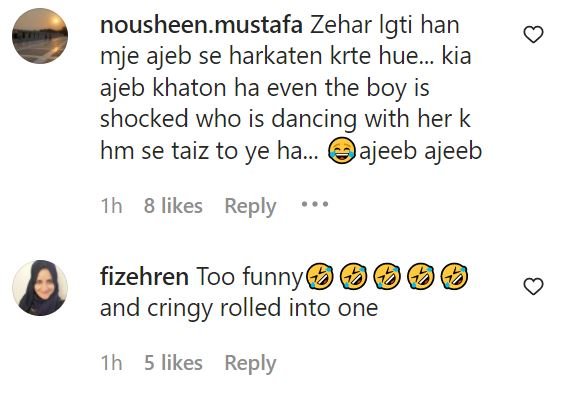Tap the heart on fizehren's comment
This screenshot has width=561, height=393.
533,286
